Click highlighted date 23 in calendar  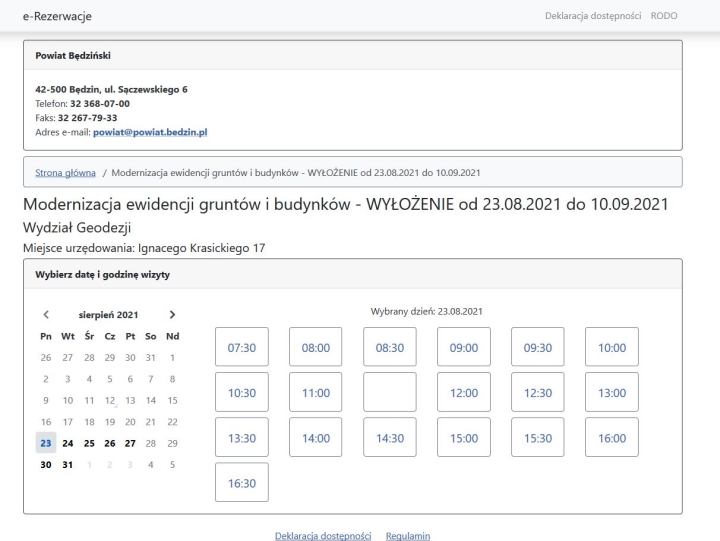[46, 442]
